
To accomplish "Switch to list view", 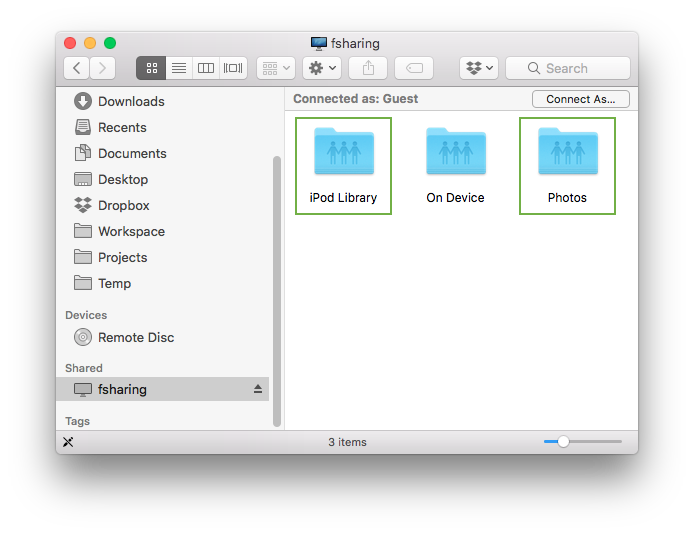I will (x=179, y=68).
